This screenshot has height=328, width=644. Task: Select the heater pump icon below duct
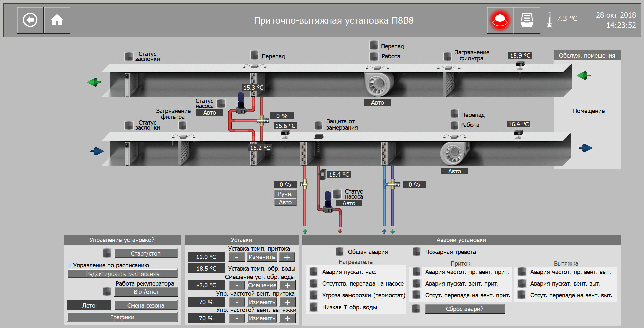point(328,202)
